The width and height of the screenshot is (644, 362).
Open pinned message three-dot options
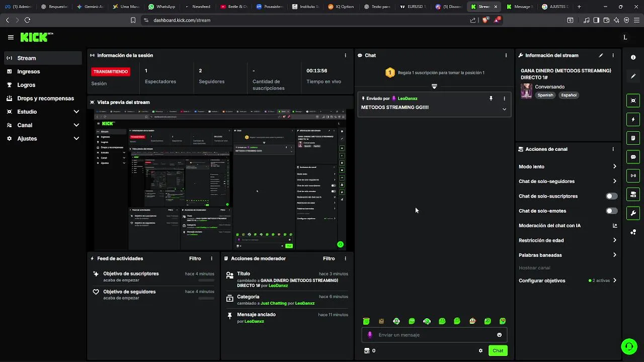coord(504,99)
